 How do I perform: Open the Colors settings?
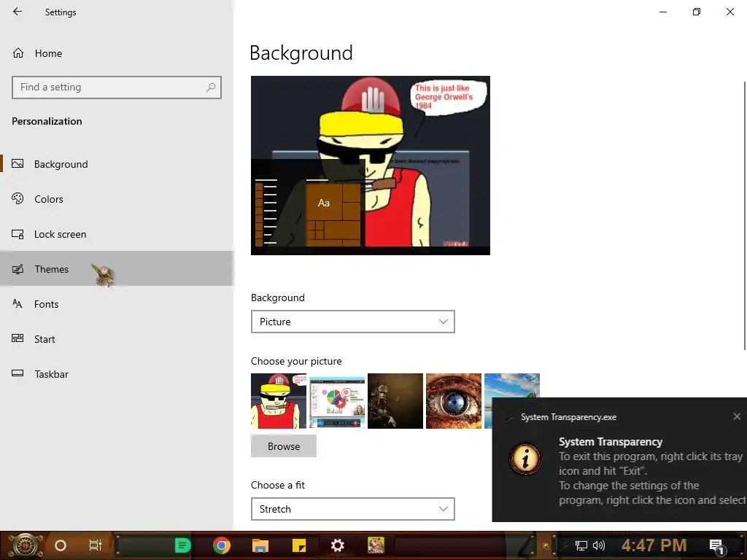tap(117, 199)
